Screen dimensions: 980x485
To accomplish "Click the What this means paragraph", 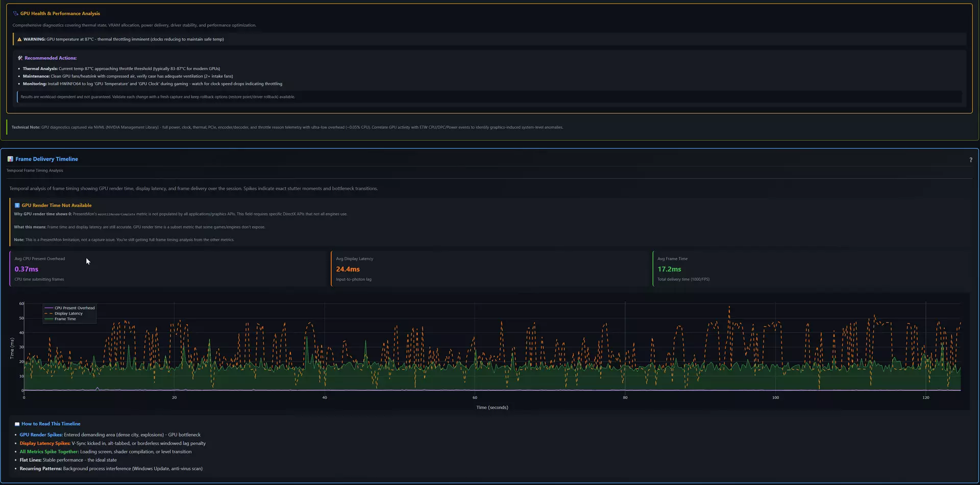I will [x=139, y=227].
